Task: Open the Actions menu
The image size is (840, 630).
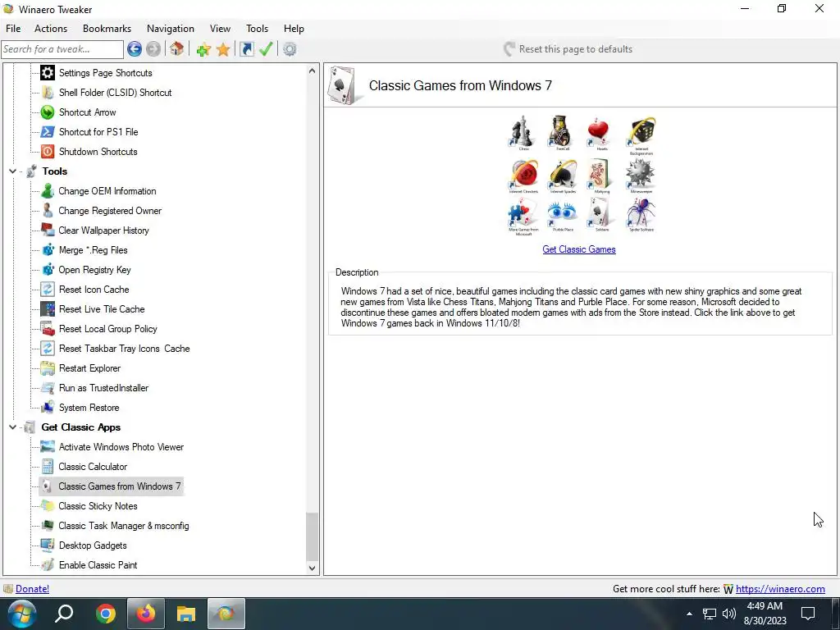Action: (x=51, y=29)
